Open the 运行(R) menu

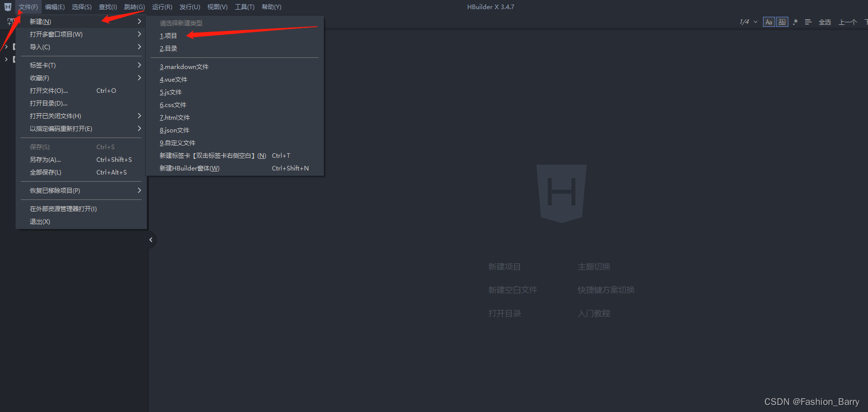(x=162, y=7)
